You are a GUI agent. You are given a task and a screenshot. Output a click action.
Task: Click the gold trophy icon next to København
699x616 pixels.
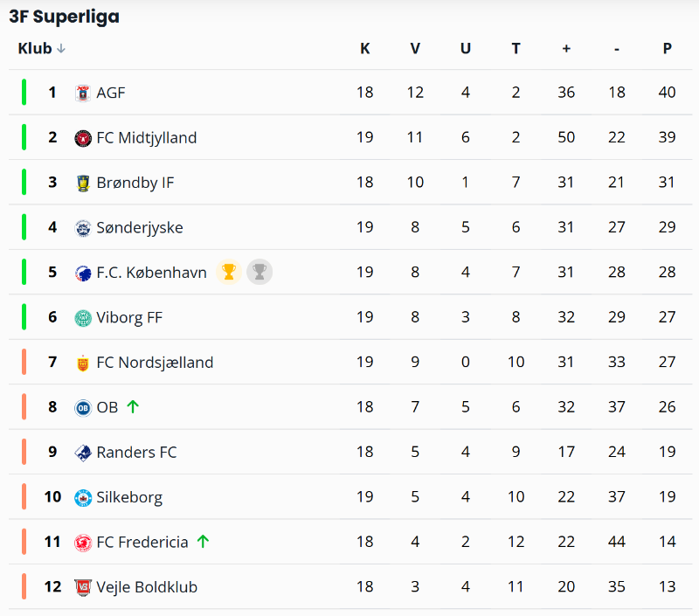tap(229, 272)
